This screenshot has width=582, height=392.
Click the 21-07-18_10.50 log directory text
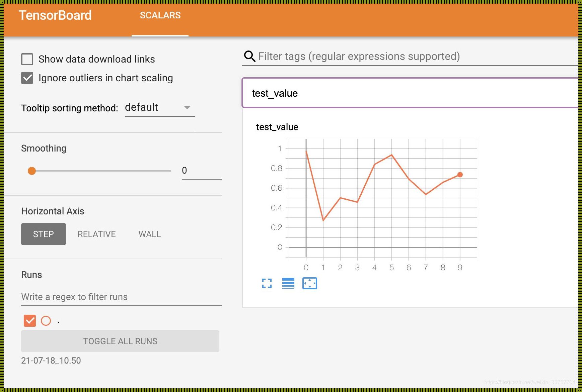click(51, 361)
